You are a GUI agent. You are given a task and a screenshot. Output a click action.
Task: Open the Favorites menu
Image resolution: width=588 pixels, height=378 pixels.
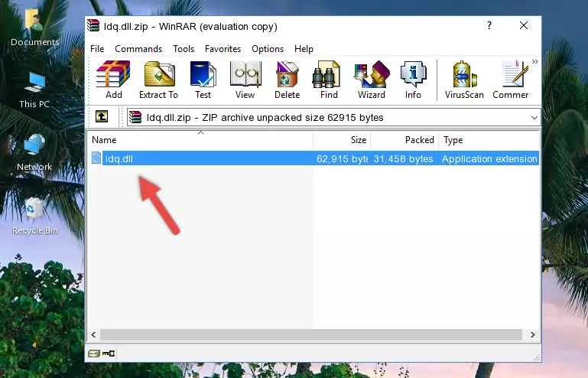223,49
